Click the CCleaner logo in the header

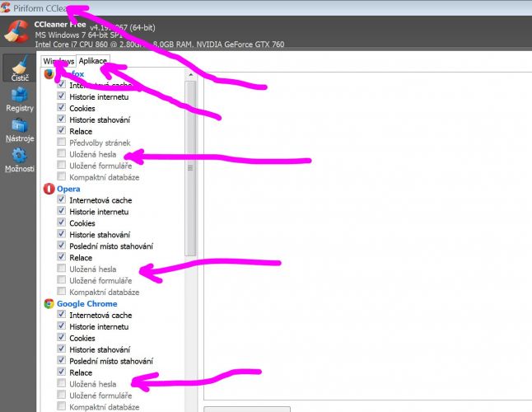(16, 32)
